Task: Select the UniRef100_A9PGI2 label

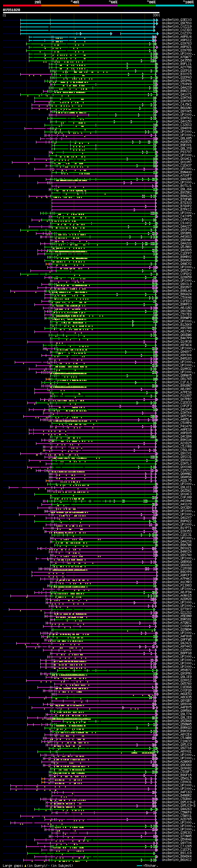Action: 177,40
